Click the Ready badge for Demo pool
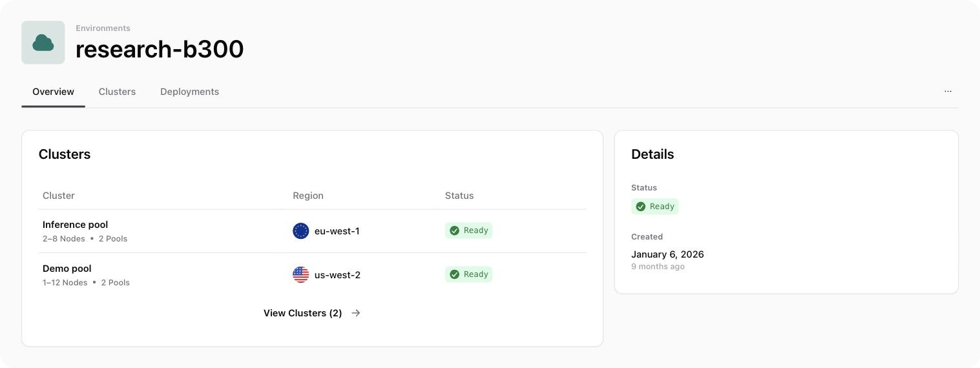The width and height of the screenshot is (980, 368). click(x=468, y=274)
